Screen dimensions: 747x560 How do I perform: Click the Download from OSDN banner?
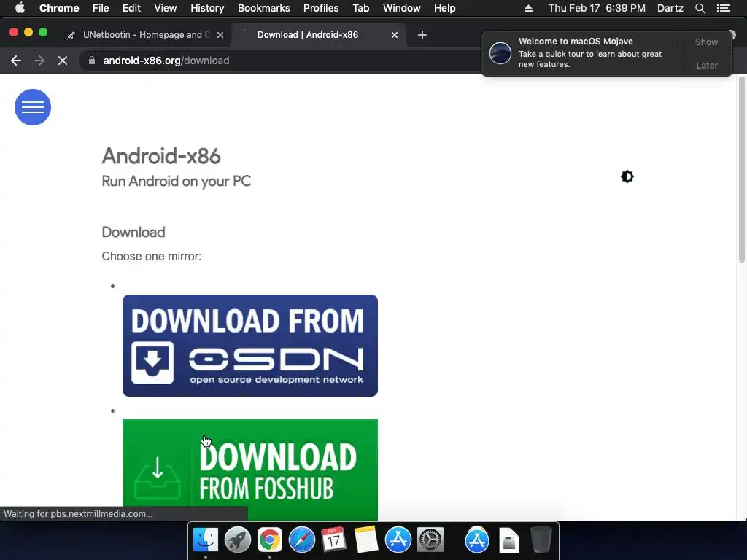click(x=250, y=345)
